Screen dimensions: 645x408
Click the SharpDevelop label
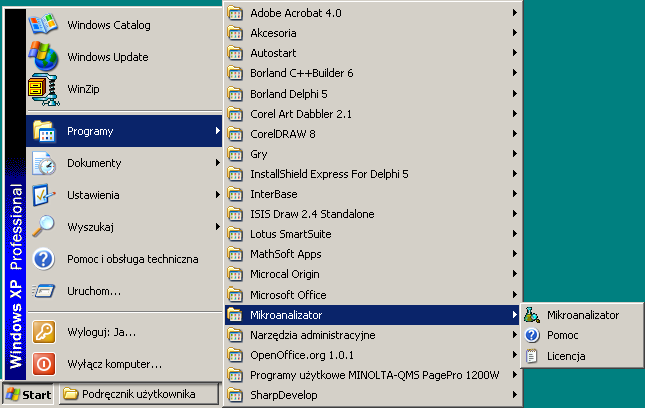tap(284, 395)
